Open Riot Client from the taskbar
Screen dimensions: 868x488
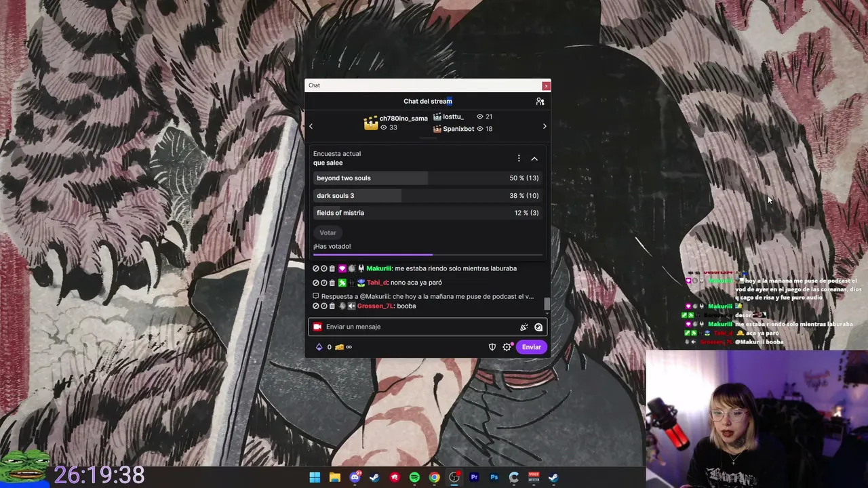point(395,477)
